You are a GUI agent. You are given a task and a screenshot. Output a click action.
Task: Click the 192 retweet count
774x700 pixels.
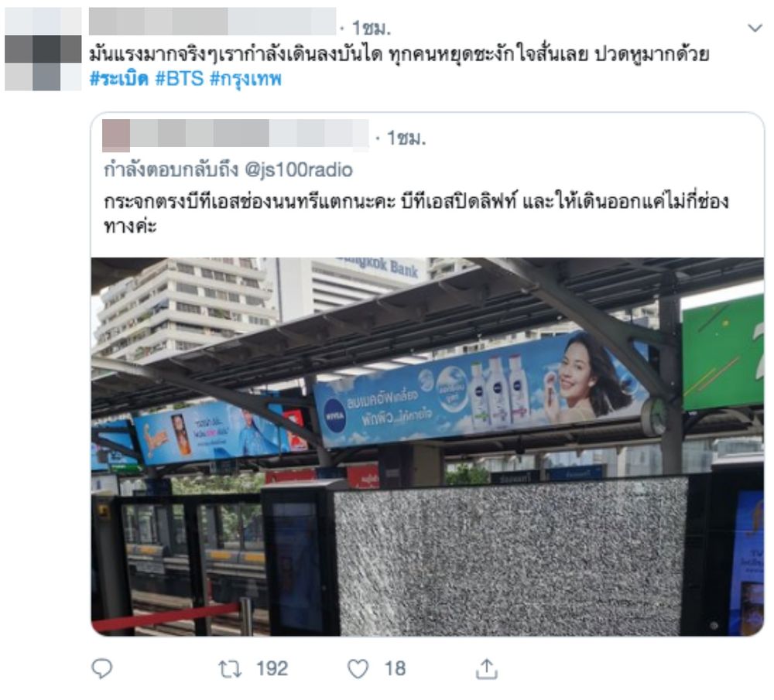point(272,669)
